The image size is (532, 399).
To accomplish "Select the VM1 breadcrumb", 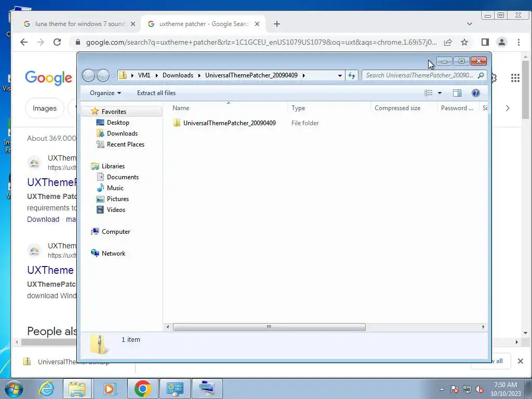I will click(144, 75).
